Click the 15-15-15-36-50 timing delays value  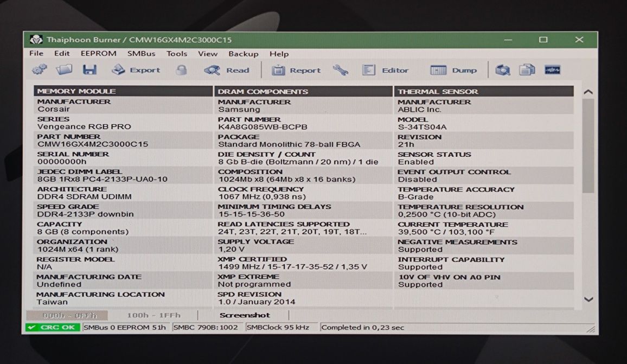pos(251,214)
